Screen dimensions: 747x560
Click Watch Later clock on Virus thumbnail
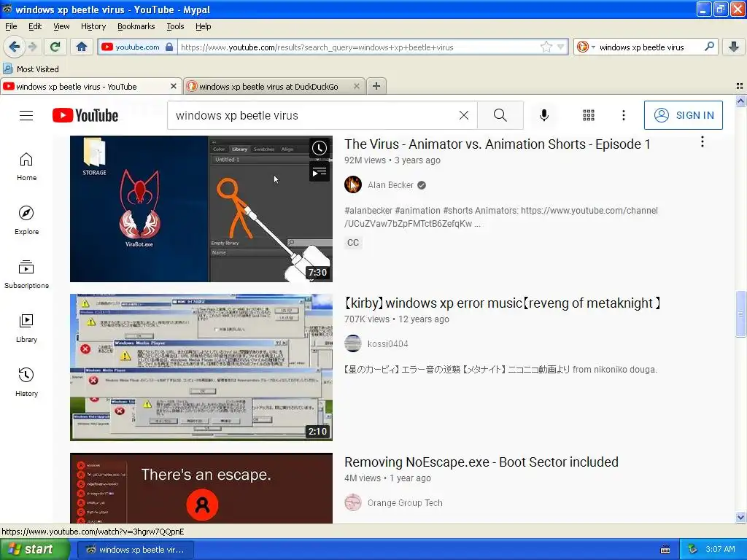[x=320, y=148]
